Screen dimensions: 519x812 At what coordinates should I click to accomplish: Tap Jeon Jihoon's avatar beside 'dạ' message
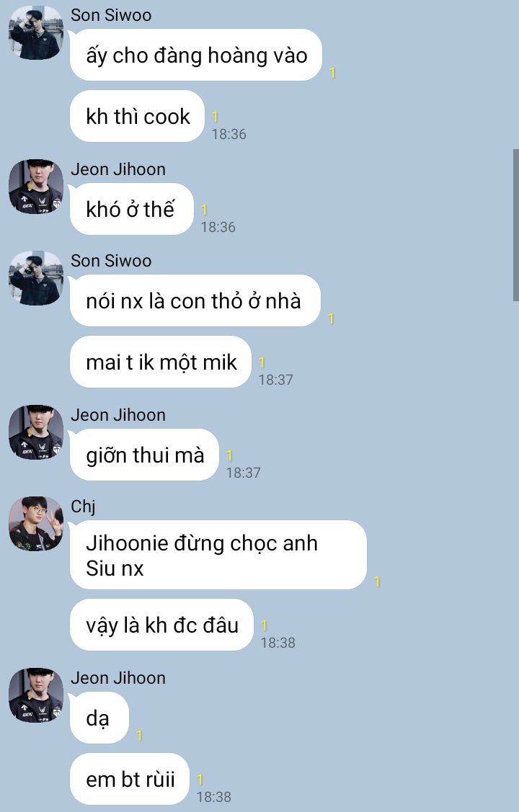36,695
